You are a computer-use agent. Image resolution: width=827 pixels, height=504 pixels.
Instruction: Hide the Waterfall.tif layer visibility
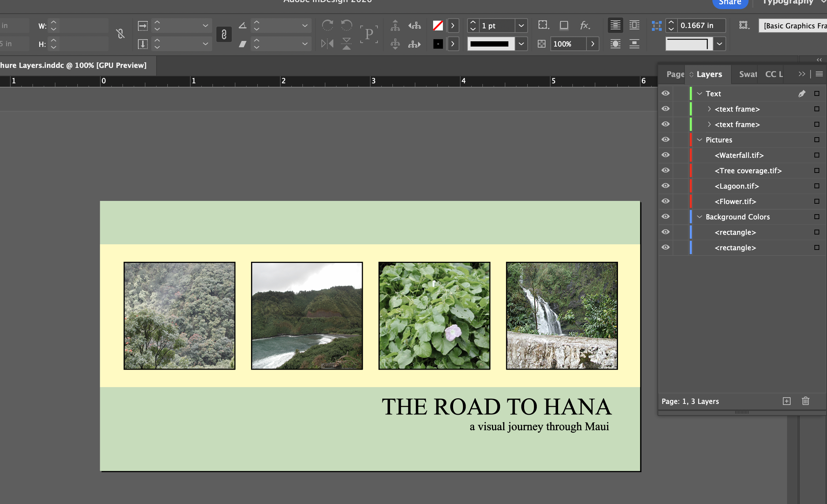point(665,155)
